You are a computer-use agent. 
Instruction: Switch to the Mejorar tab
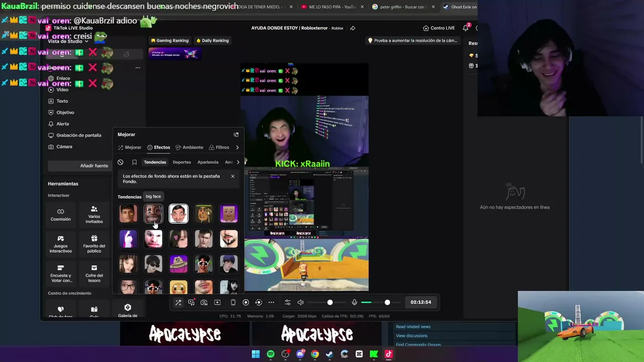[x=130, y=147]
